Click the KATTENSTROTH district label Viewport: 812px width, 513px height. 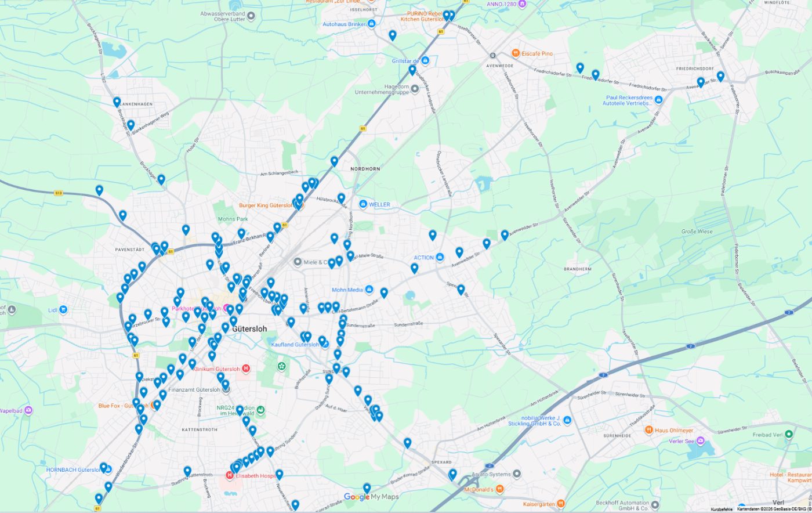coord(200,429)
